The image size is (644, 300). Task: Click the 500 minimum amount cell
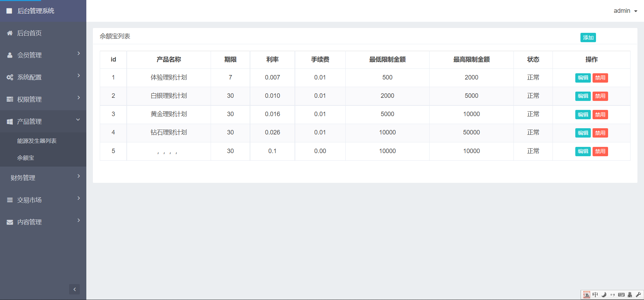pos(387,77)
